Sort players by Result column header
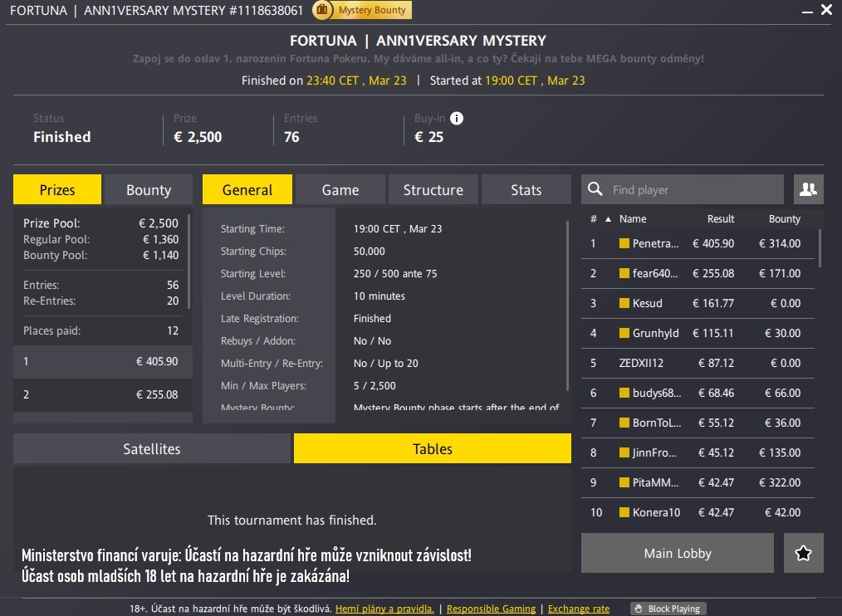 (720, 219)
